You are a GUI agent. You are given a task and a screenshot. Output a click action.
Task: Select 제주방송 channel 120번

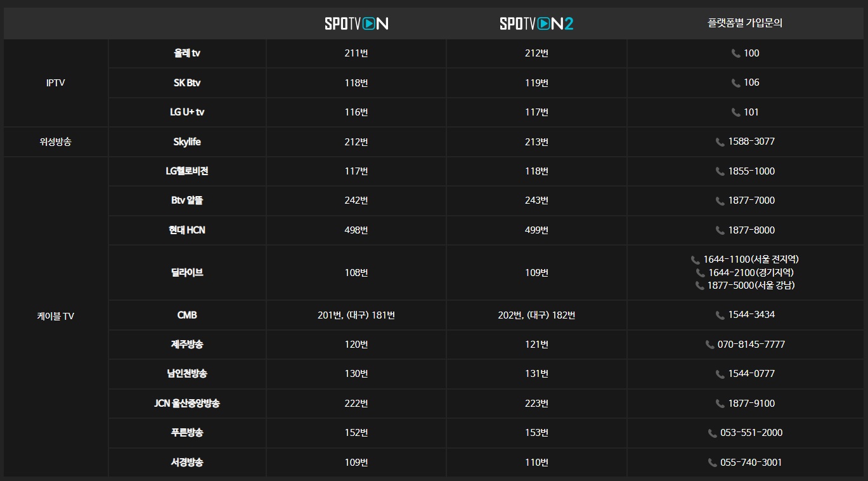tap(356, 345)
